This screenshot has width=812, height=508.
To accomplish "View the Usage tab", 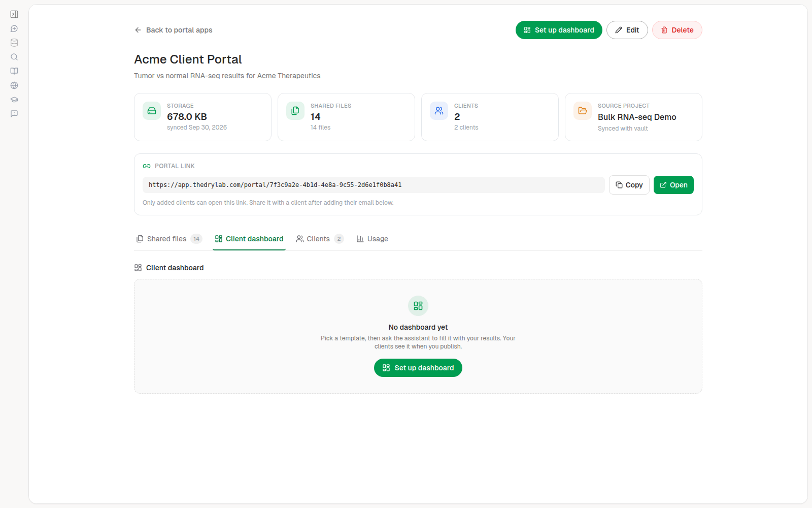I will point(373,239).
